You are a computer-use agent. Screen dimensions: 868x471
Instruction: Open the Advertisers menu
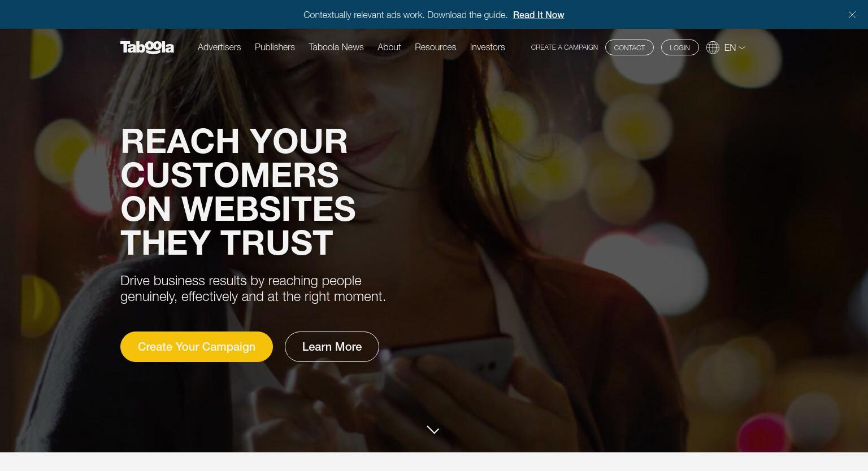tap(219, 47)
